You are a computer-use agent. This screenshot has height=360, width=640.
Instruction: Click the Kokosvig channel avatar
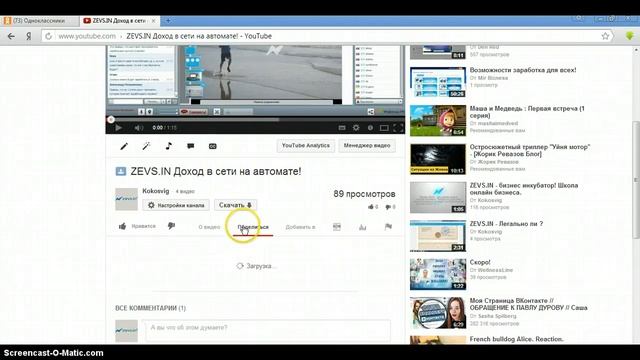click(x=127, y=199)
